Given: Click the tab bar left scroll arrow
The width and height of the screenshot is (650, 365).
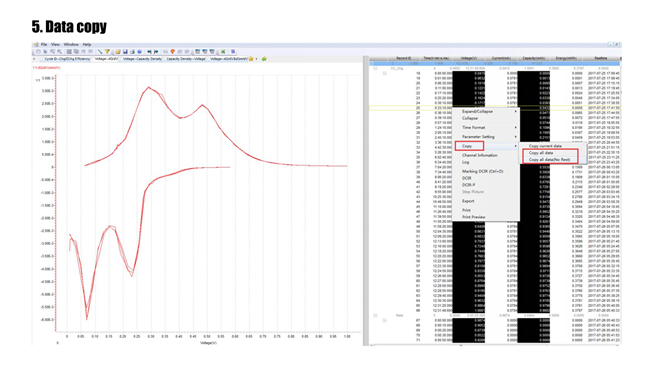Looking at the screenshot, I should (x=34, y=59).
